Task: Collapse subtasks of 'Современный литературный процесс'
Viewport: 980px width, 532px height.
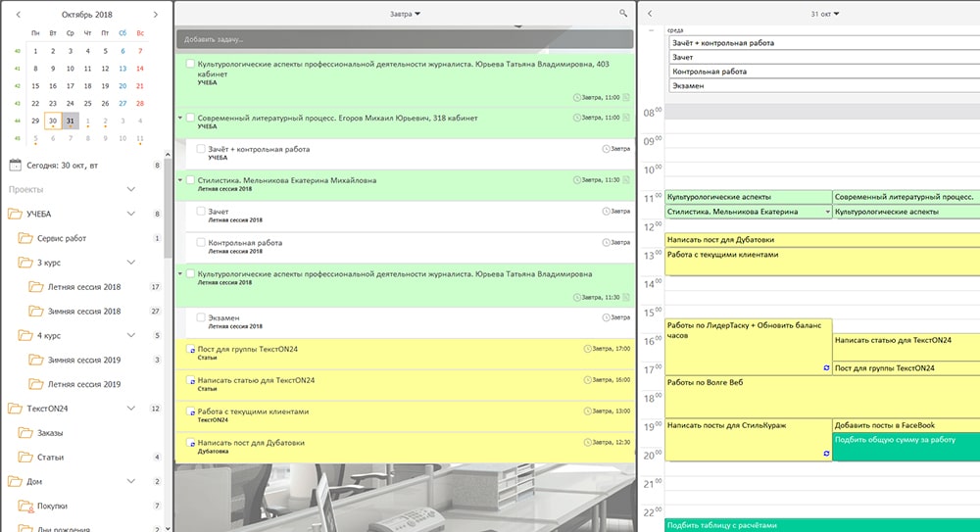Action: click(x=180, y=118)
